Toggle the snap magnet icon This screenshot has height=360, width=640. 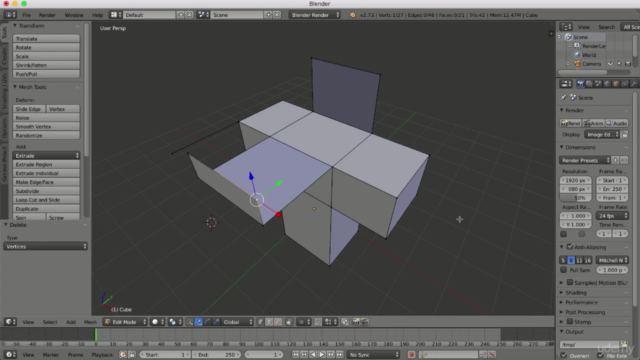click(318, 322)
